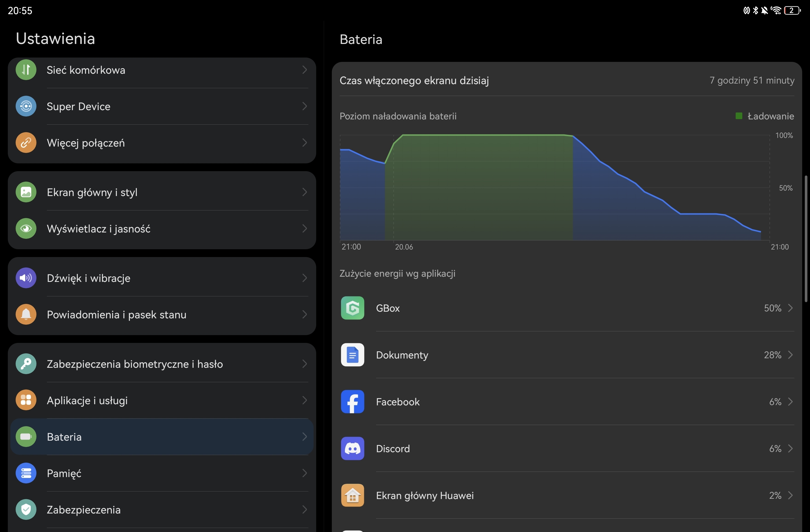Open Zabezpieczenia settings entry

(x=162, y=509)
